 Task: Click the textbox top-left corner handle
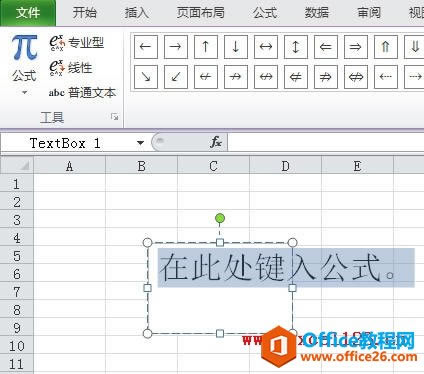point(147,242)
